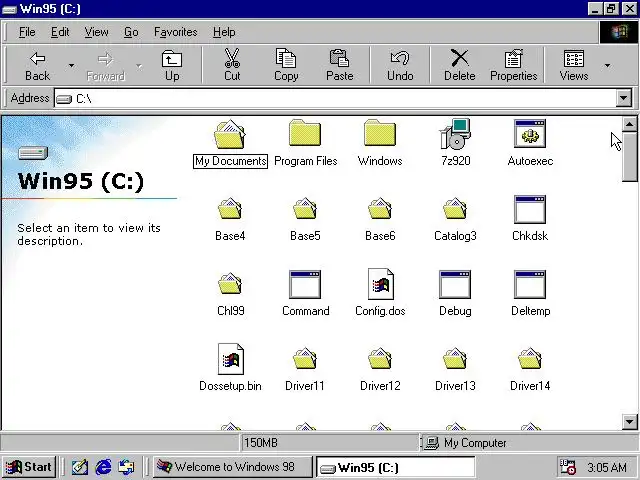The image size is (640, 480).
Task: Select the Debug program icon
Action: coord(456,284)
